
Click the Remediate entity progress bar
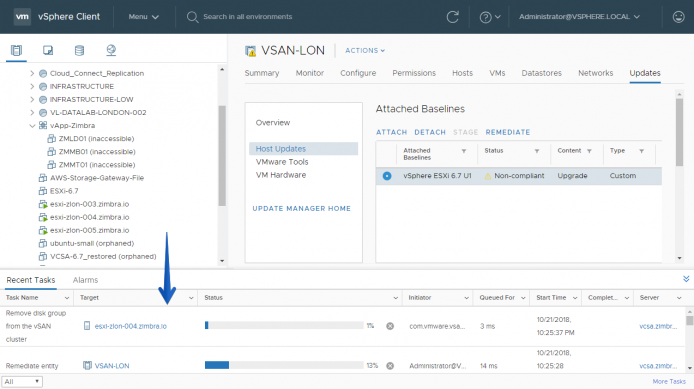(284, 366)
